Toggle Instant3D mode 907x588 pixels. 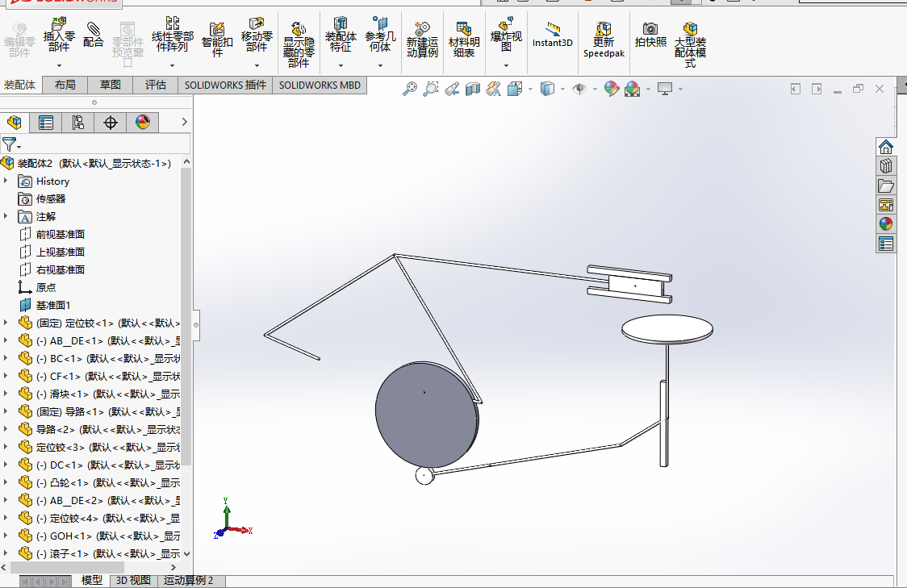[x=553, y=35]
